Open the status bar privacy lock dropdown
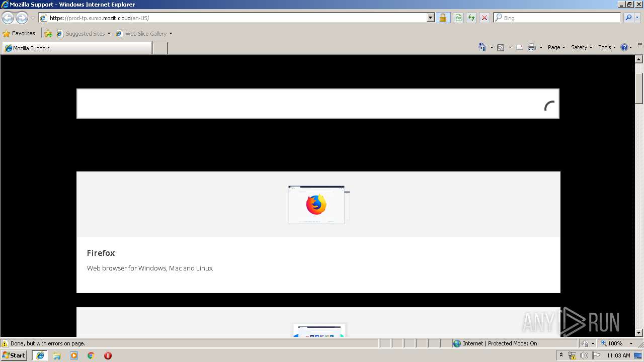This screenshot has height=362, width=644. pyautogui.click(x=588, y=344)
